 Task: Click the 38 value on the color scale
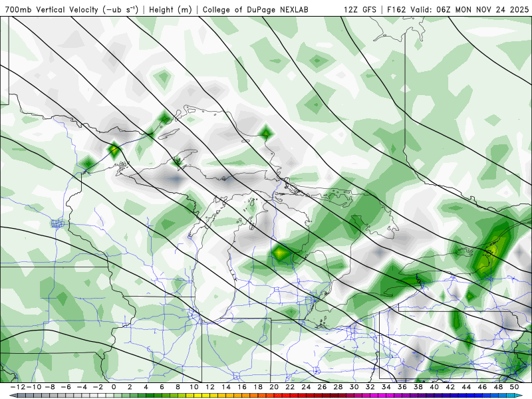coord(418,387)
